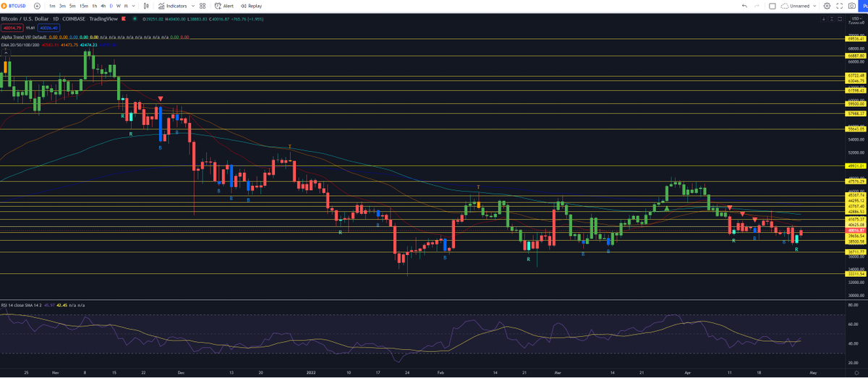Select the 1h timeframe
Image resolution: width=868 pixels, height=378 pixels.
coord(94,6)
